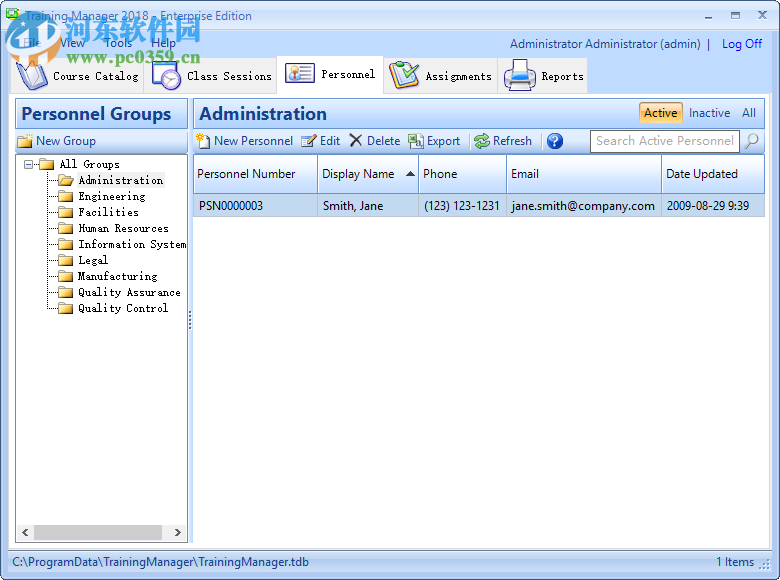Image resolution: width=780 pixels, height=580 pixels.
Task: Toggle sort arrow on Display Name column
Action: coord(410,174)
